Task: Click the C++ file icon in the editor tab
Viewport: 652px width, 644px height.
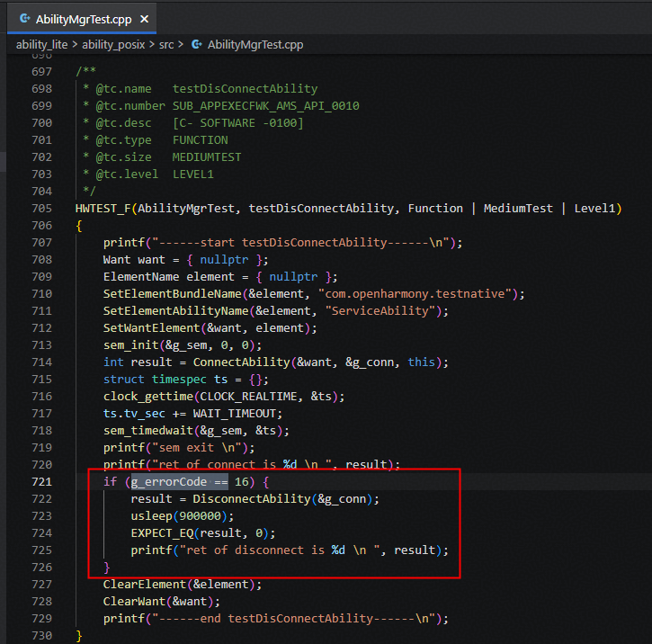Action: pyautogui.click(x=23, y=18)
